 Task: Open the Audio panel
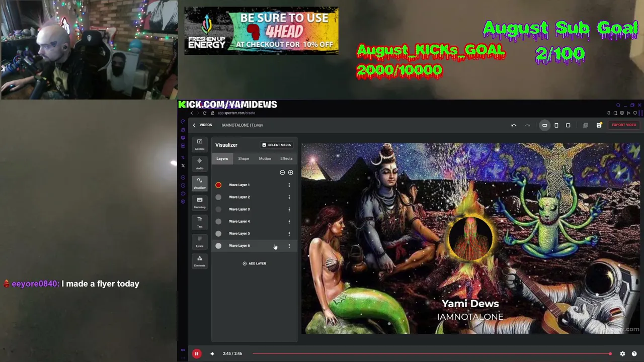[200, 163]
